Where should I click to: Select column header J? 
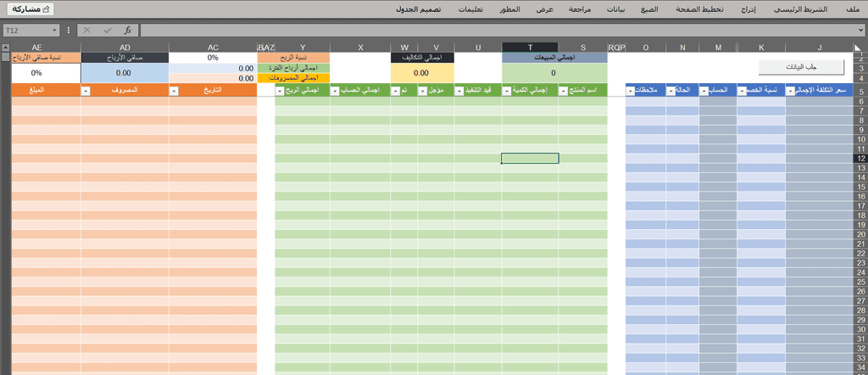820,48
